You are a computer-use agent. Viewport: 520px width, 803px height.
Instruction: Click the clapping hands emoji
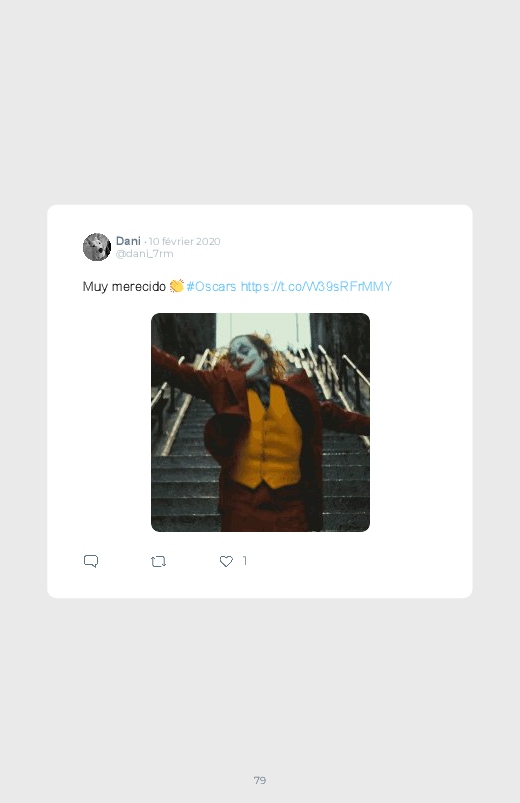tap(177, 286)
